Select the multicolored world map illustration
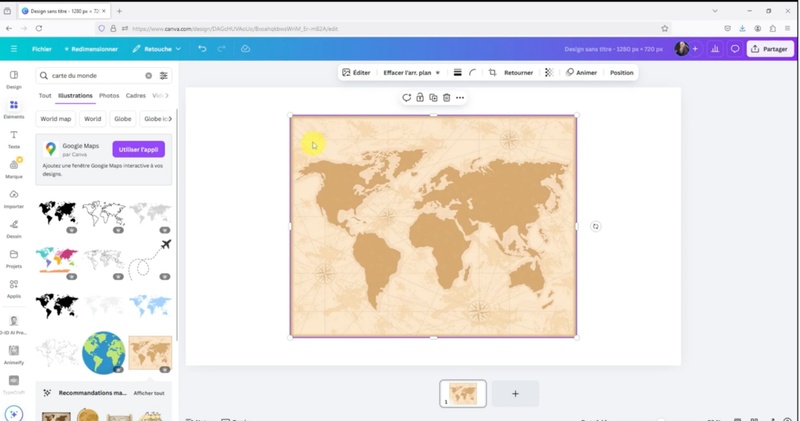 pos(57,260)
